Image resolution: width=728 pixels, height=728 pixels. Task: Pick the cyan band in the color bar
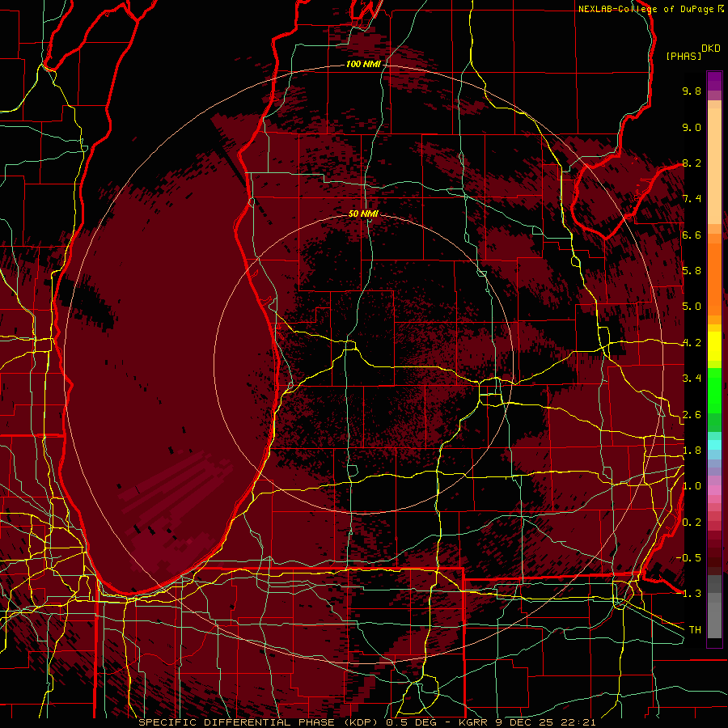[714, 445]
